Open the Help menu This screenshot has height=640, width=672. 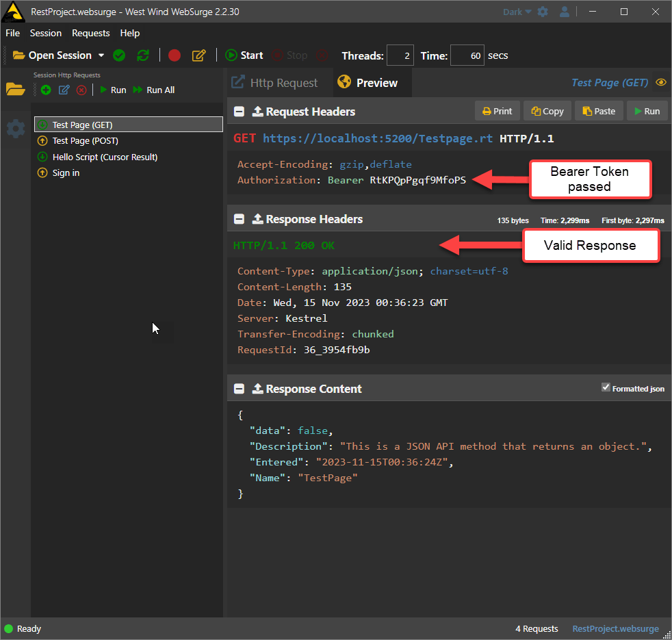point(130,33)
